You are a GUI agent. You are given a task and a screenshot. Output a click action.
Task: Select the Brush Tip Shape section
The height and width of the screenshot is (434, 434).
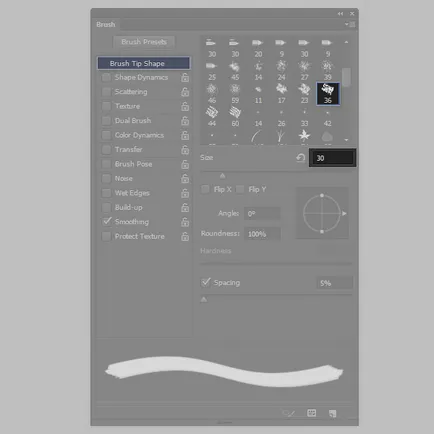[x=144, y=63]
